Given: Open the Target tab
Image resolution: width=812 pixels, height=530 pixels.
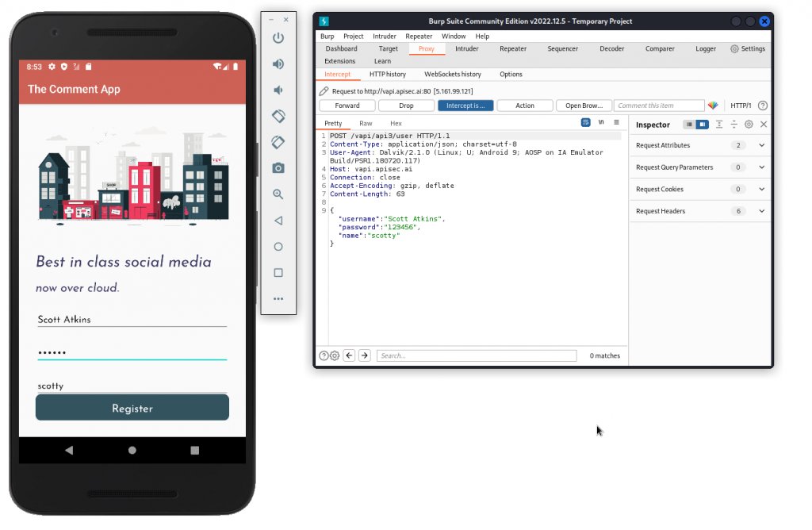Looking at the screenshot, I should 388,48.
